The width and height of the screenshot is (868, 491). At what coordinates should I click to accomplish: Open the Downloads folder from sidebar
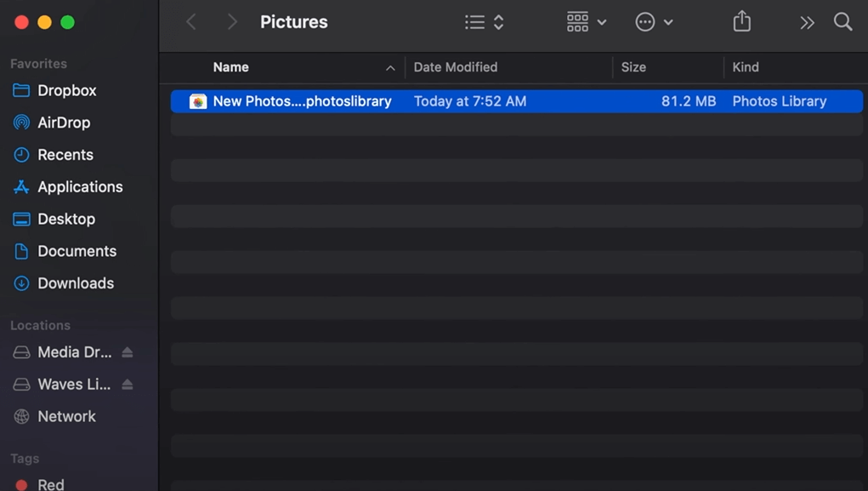76,283
